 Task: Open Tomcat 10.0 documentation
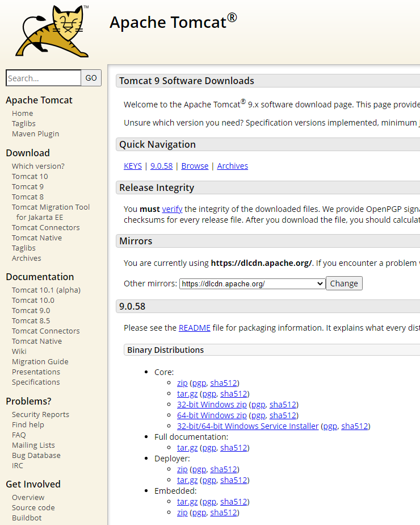click(x=33, y=301)
